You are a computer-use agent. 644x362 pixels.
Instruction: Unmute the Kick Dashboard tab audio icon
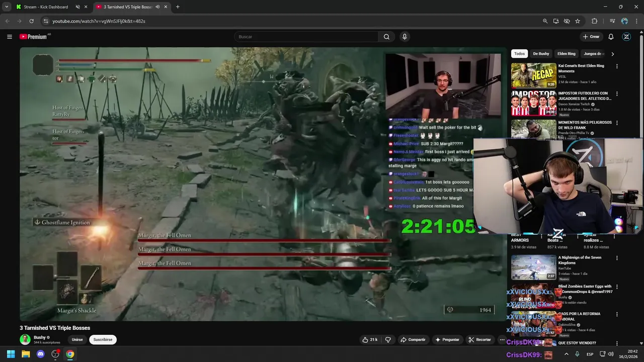(77, 7)
